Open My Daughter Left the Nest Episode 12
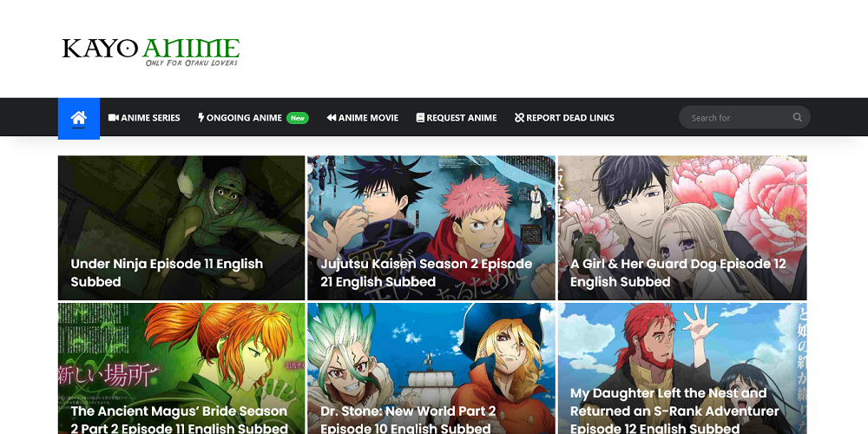The width and height of the screenshot is (868, 434). tap(674, 411)
